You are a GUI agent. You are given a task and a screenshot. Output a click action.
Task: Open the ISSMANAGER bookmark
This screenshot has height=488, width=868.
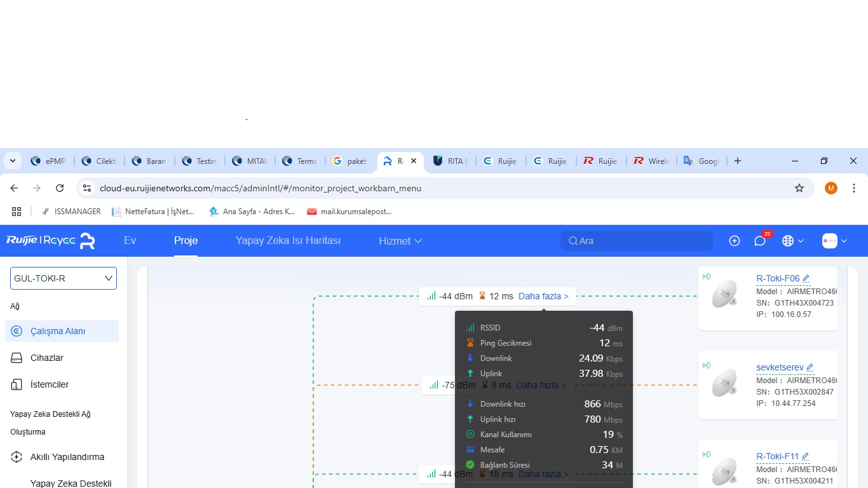(x=71, y=212)
